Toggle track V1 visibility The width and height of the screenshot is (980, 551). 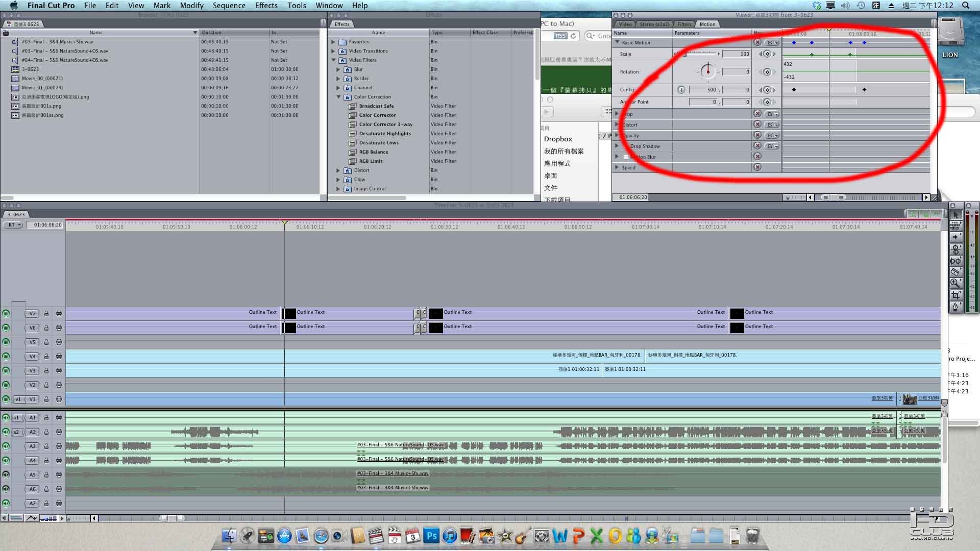6,399
